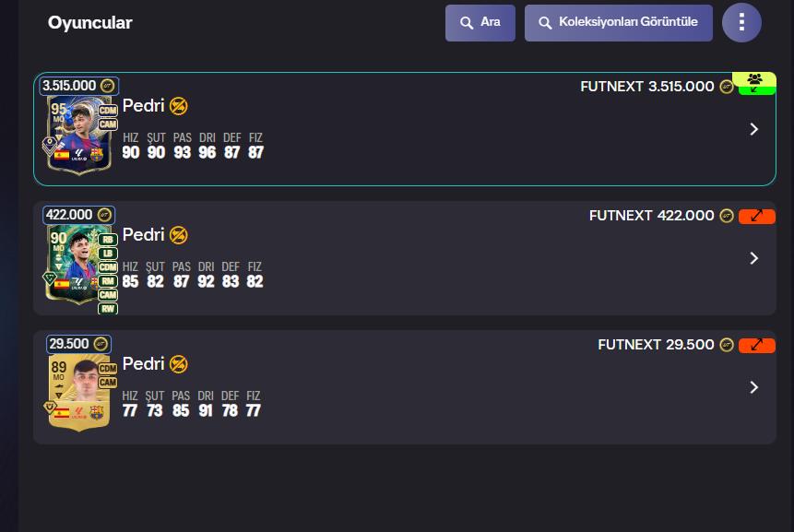This screenshot has height=532, width=794.
Task: Click the untradeable icon beside 90 Pedri
Action: (179, 235)
